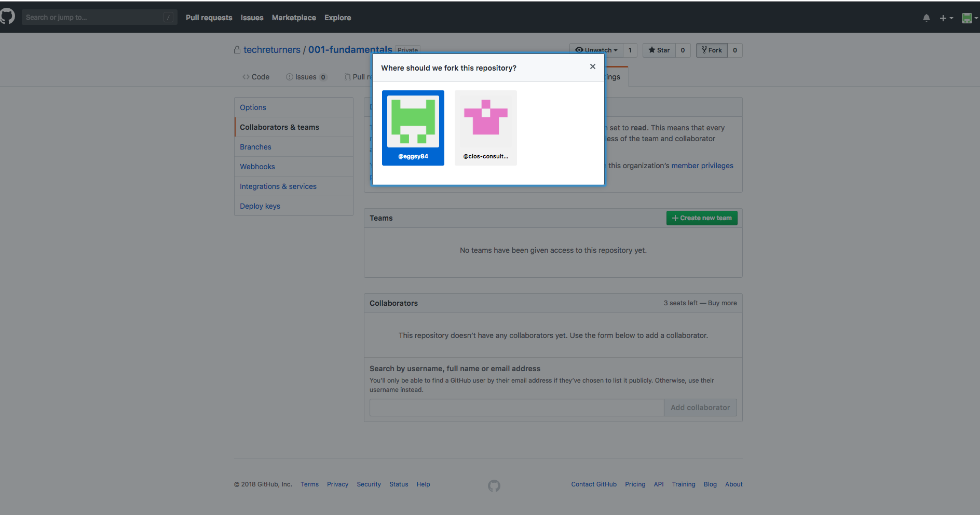This screenshot has height=515, width=980.
Task: Select Branches in settings sidebar
Action: click(294, 147)
